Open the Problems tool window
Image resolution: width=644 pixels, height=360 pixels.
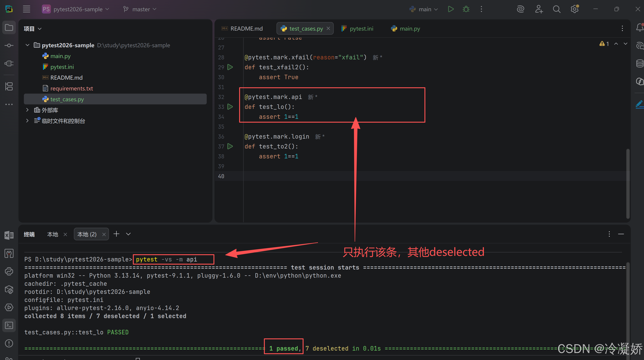point(9,343)
